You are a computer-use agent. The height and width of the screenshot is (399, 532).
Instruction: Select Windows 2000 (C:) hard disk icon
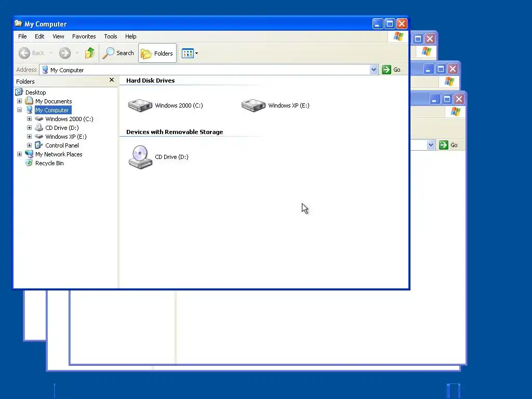(140, 105)
